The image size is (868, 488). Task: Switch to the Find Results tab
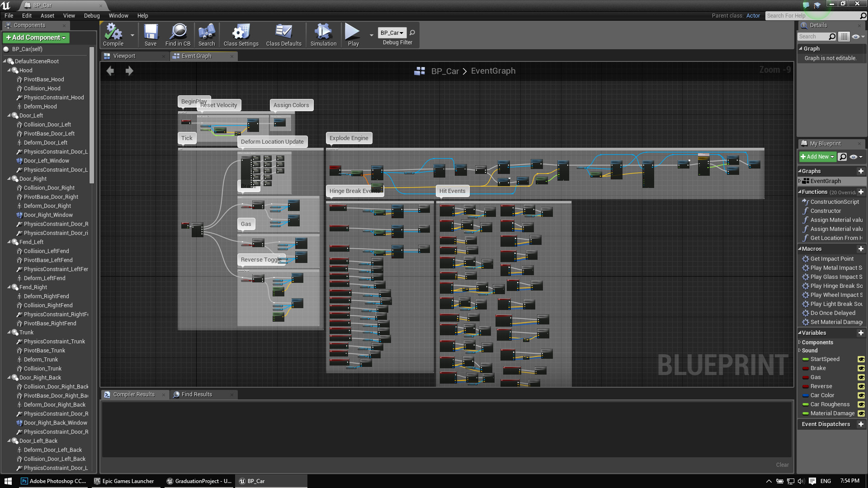(x=204, y=394)
